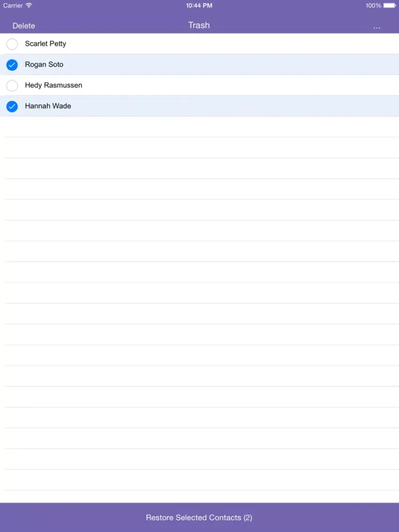The image size is (399, 532).
Task: Select the checkbox for Hedy Rasmussen
Action: pyautogui.click(x=12, y=86)
